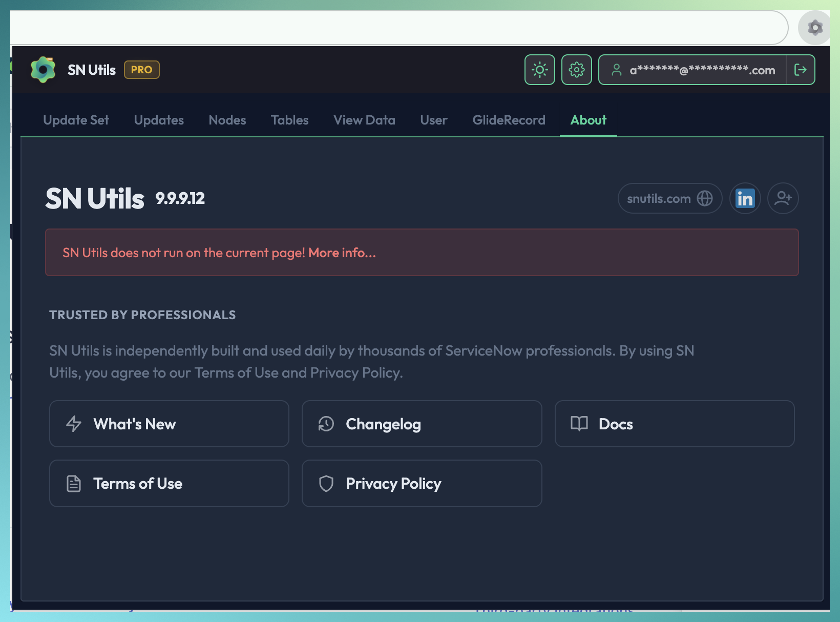Open SN Utils extension settings gear
Screen dimensions: 840x622
(x=576, y=69)
